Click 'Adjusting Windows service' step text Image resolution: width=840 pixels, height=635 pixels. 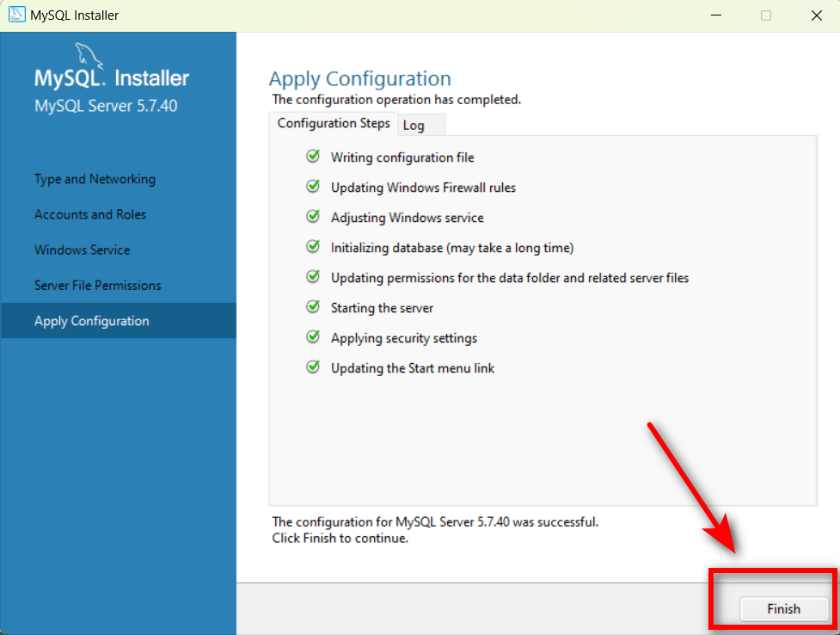408,218
